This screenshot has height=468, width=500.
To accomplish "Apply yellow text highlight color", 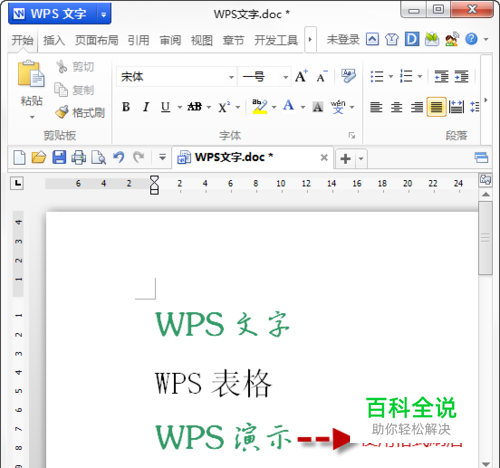I will 260,107.
